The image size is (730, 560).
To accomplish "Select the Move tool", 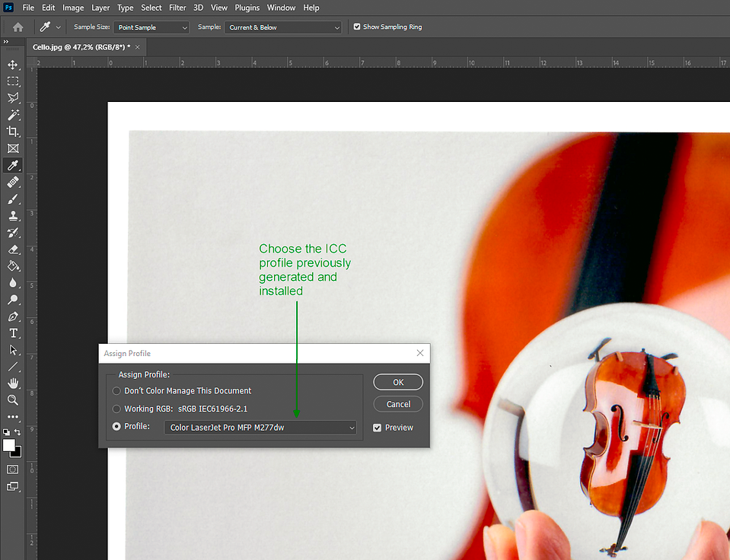I will [x=13, y=65].
